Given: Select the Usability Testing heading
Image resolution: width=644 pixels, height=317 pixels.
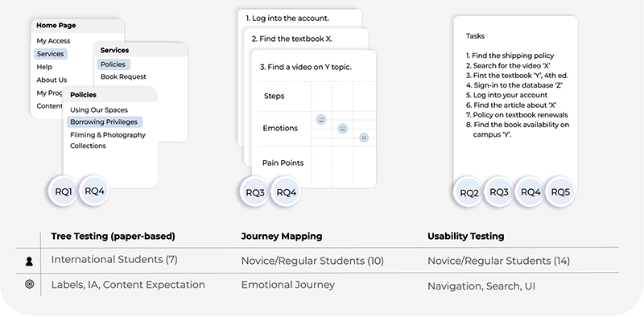Looking at the screenshot, I should coord(466,237).
